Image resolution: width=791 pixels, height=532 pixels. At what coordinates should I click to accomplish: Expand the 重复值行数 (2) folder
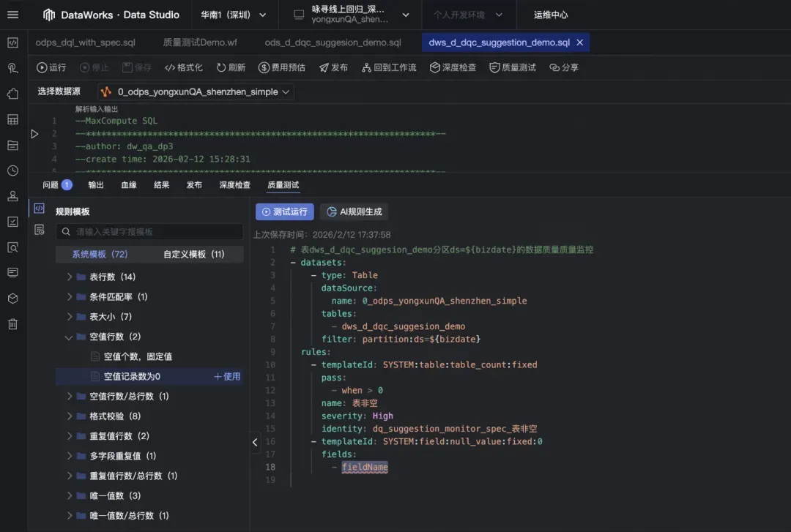70,435
